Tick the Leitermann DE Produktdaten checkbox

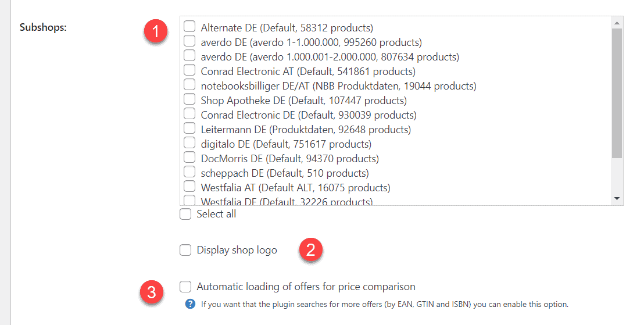[189, 128]
